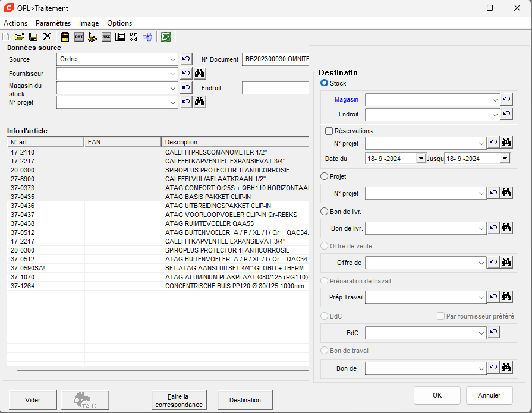Open the Options menu
Image resolution: width=532 pixels, height=413 pixels.
point(119,23)
